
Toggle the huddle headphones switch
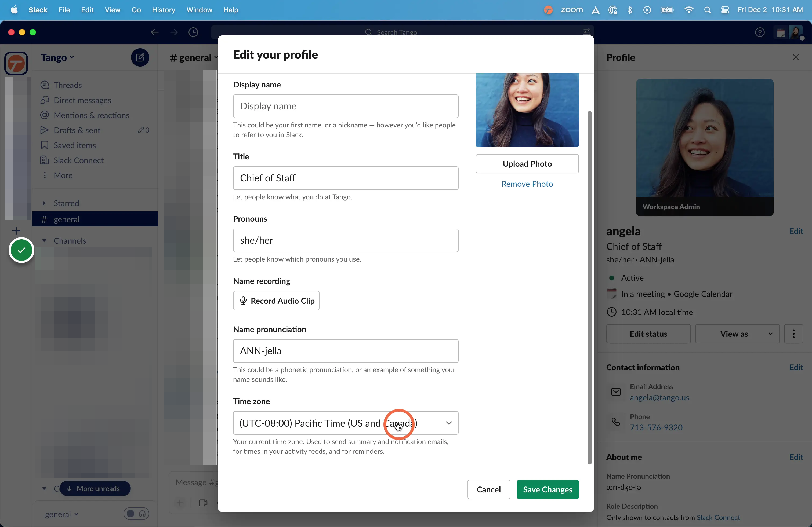pos(136,513)
